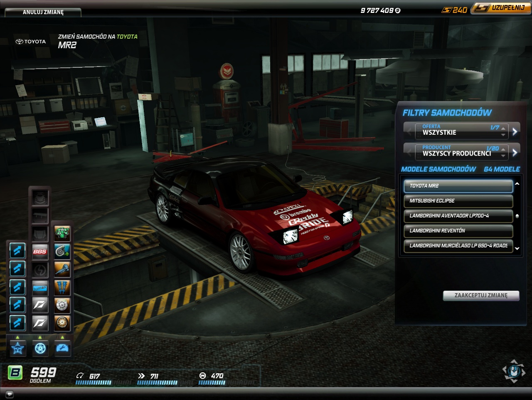Select Lamborghini Murciélago LP 650-4 model
The width and height of the screenshot is (532, 400).
pos(458,246)
